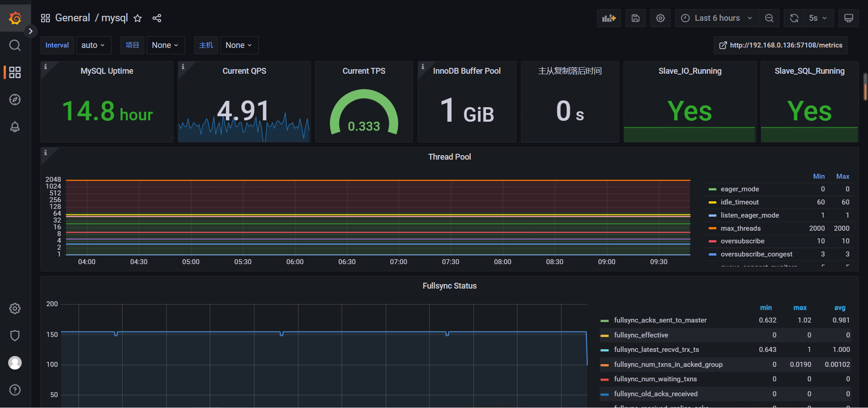Open the metrics URL link

coord(781,45)
